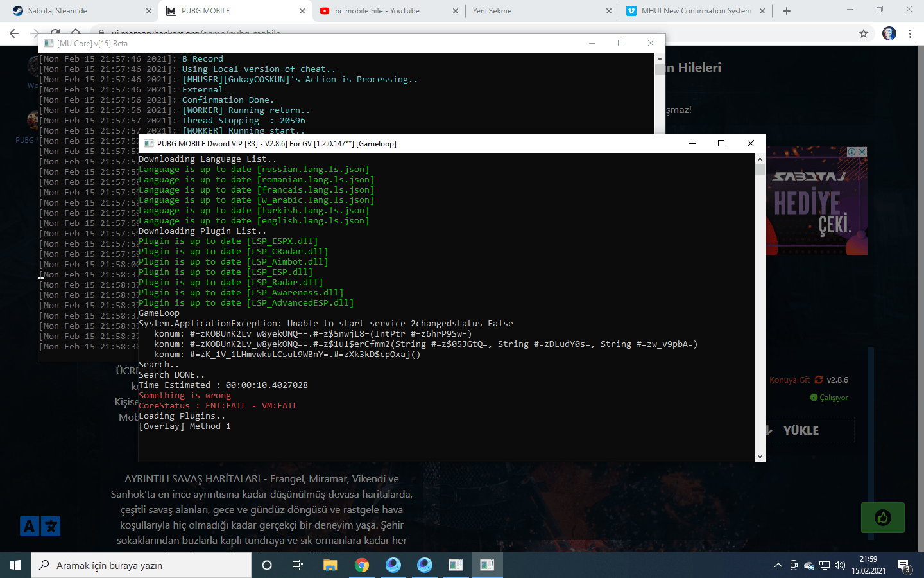Close the Sabotaj Steam'de tab
924x578 pixels.
click(149, 11)
